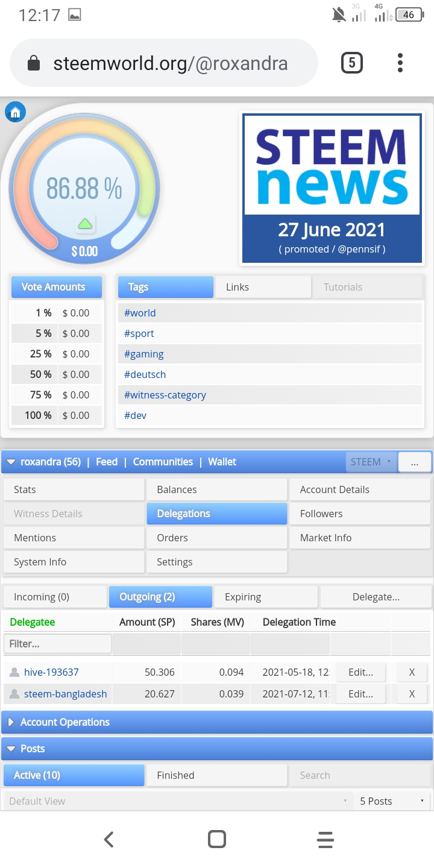Tap the muted notification bell icon
This screenshot has width=434, height=868.
(x=339, y=15)
